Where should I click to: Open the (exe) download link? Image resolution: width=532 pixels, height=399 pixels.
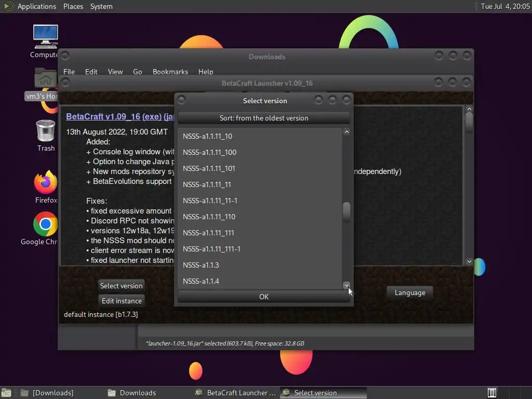tap(152, 116)
